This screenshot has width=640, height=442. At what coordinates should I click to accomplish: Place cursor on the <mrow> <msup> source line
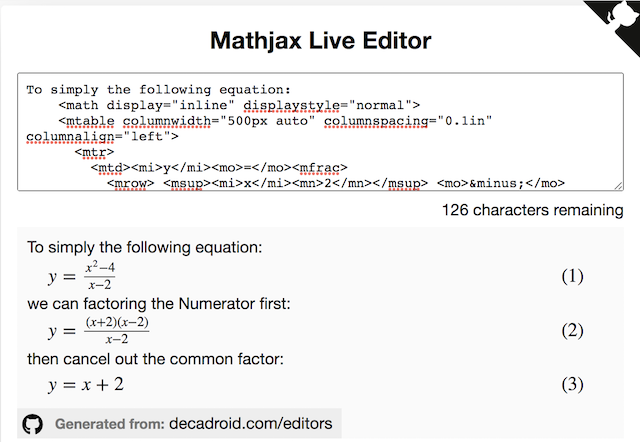(336, 183)
